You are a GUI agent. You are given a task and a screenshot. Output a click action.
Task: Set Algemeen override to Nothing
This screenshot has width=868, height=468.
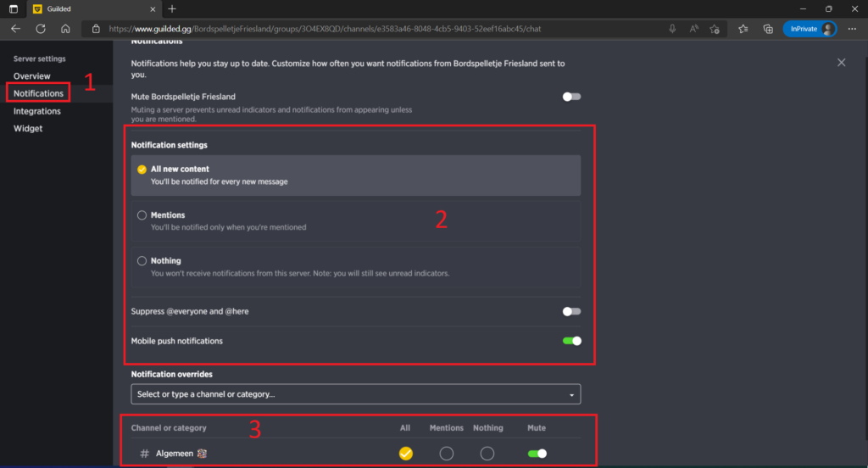click(487, 453)
